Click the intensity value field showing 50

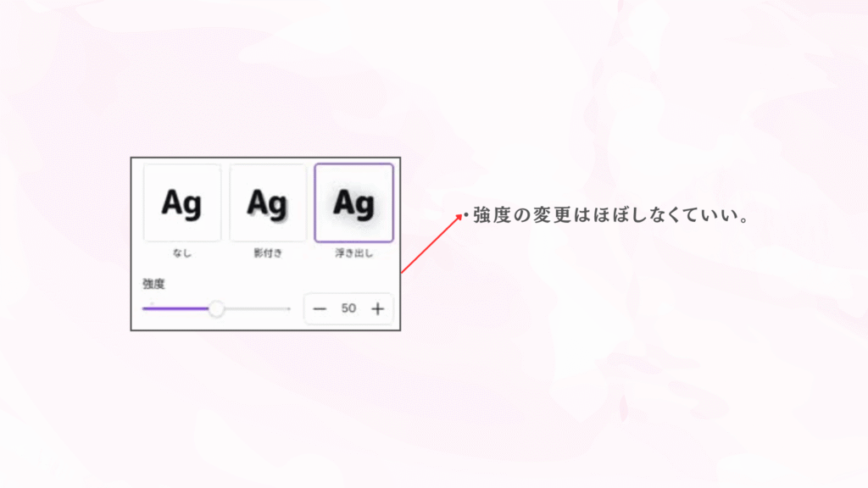tap(348, 309)
